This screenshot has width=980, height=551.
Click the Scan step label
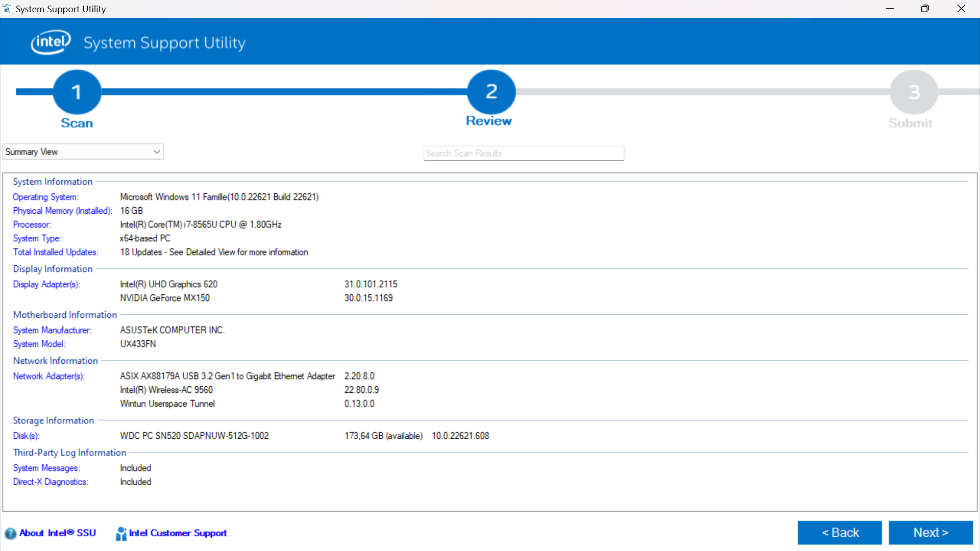(x=77, y=123)
